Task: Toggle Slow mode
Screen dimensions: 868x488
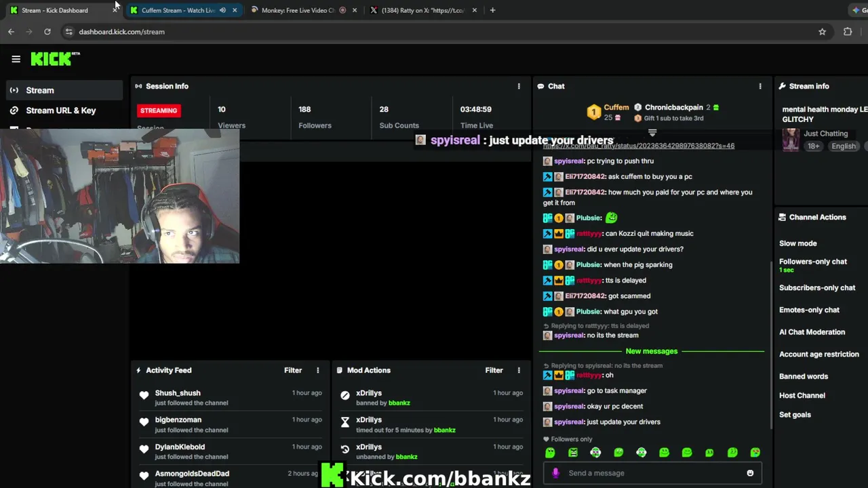Action: coord(798,243)
